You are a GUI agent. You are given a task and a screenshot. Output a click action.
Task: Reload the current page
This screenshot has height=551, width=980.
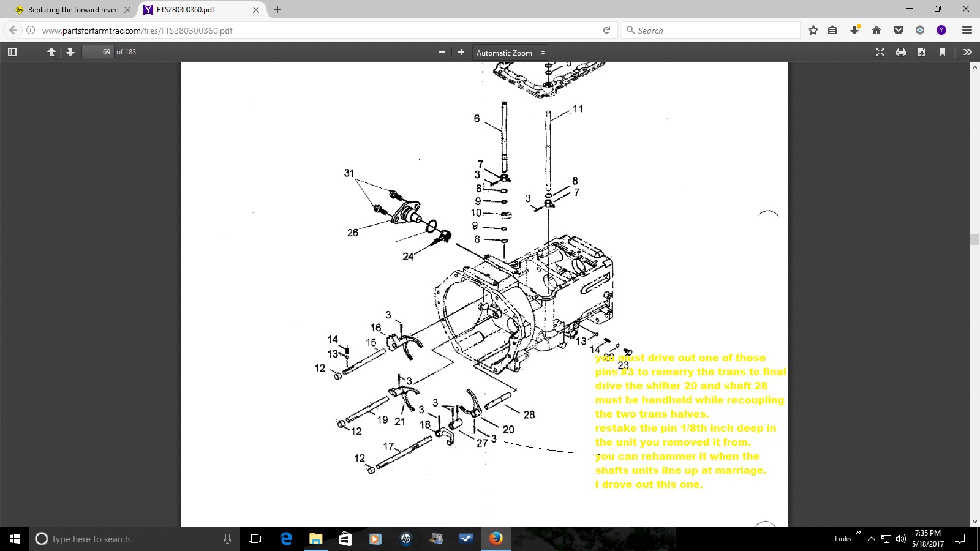tap(606, 30)
